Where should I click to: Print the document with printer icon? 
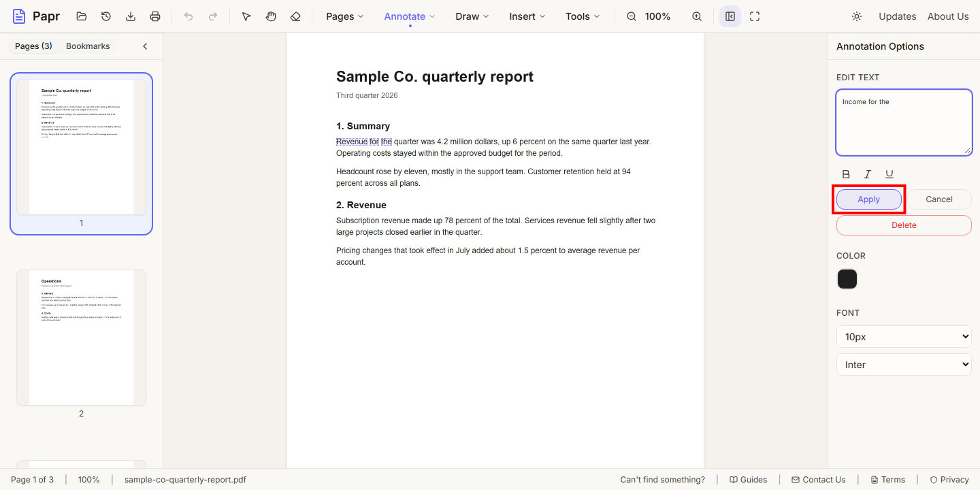155,16
